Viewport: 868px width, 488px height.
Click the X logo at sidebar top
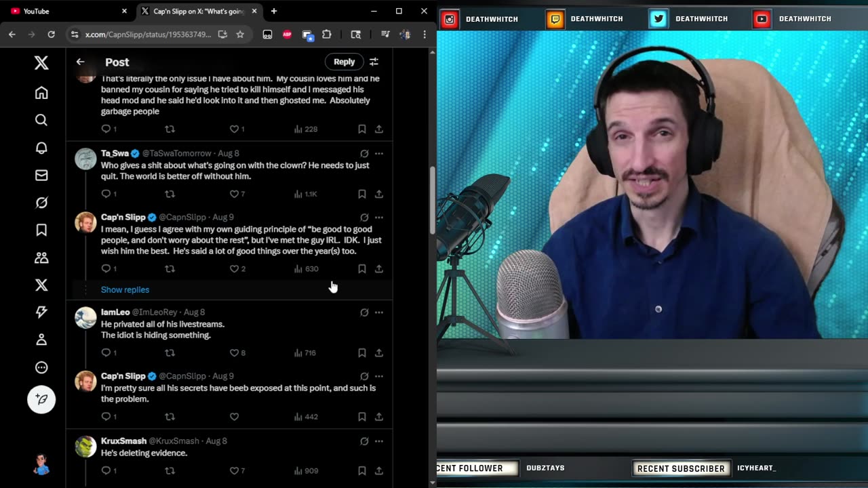coord(41,62)
